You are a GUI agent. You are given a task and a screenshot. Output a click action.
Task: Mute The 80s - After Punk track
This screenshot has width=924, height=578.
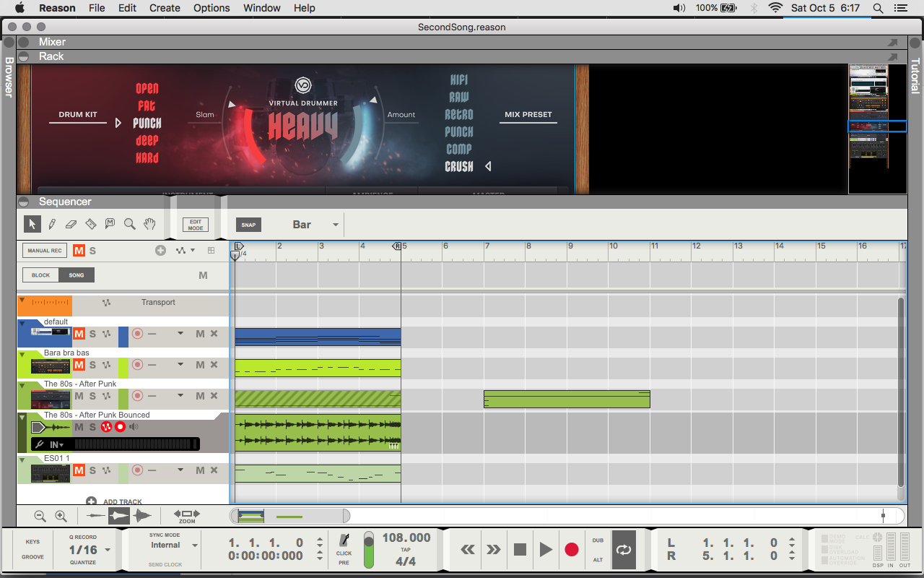coord(79,396)
